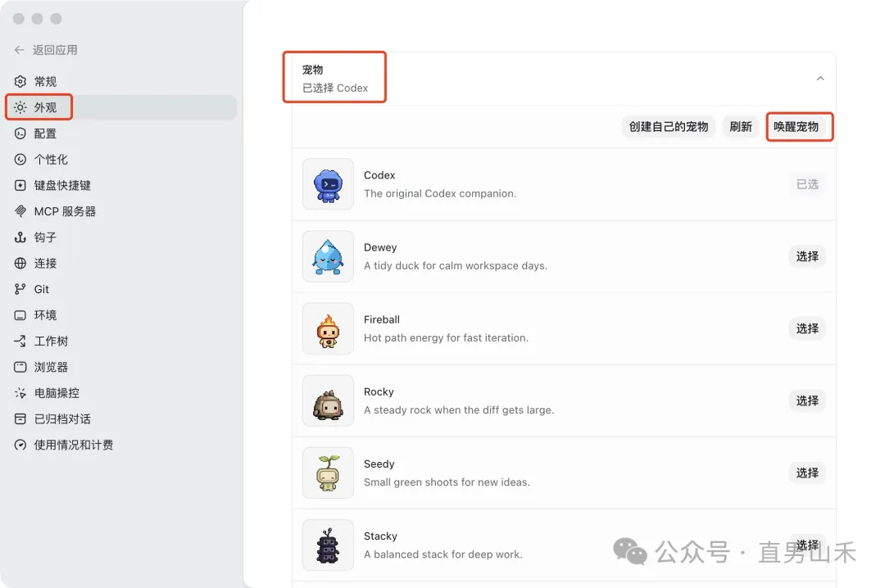Viewport: 885px width, 588px height.
Task: Open the 连接 settings page
Action: [121, 264]
